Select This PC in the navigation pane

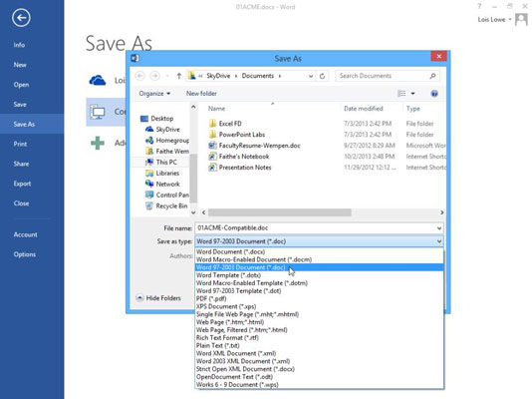[161, 162]
